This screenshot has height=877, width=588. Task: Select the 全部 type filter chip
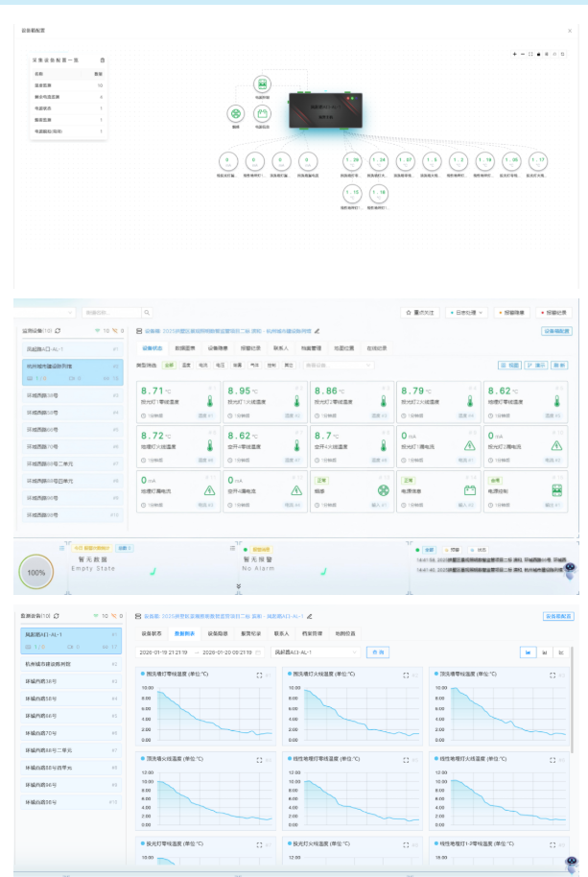(x=169, y=365)
